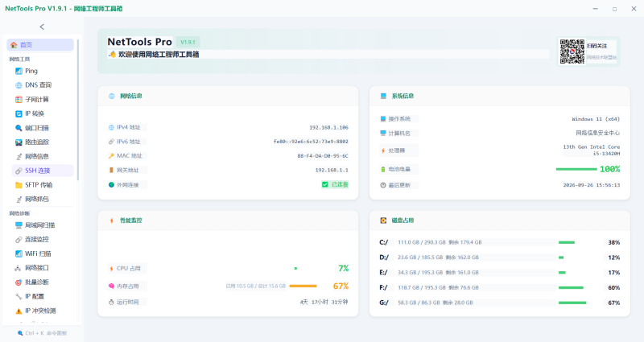Go to the DNS 查询 menu label
Viewport: 644px width, 342px height.
38,85
